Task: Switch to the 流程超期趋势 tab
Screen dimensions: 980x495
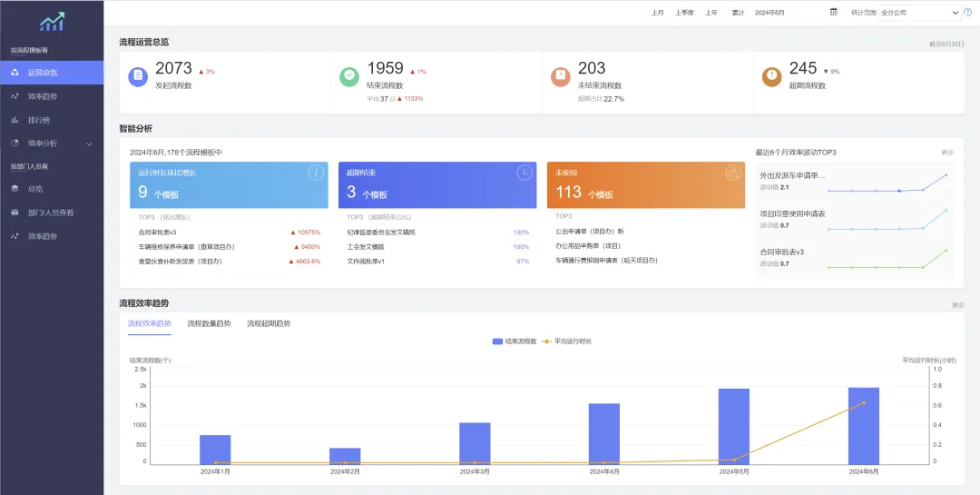Action: coord(269,323)
